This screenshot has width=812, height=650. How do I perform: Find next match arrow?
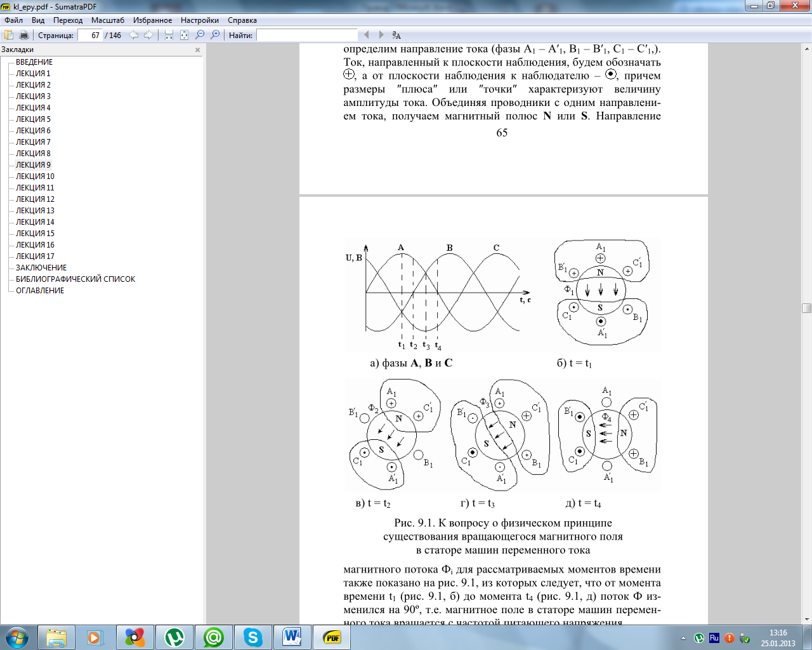[381, 35]
